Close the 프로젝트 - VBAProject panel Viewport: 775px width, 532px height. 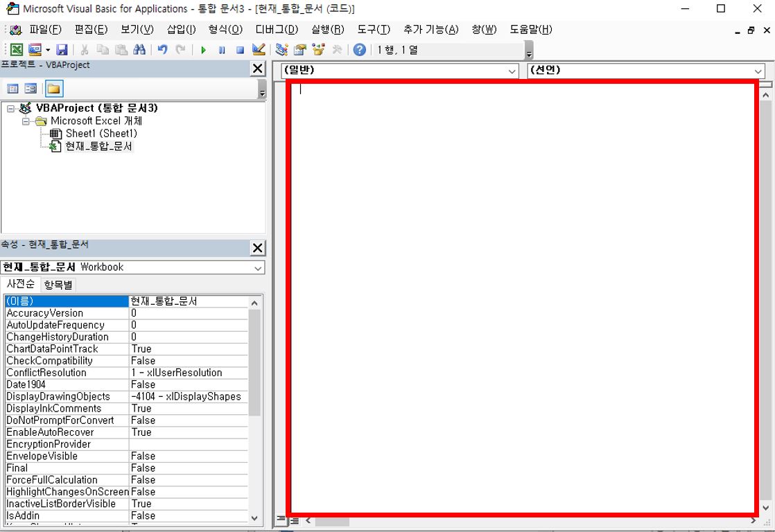[257, 69]
